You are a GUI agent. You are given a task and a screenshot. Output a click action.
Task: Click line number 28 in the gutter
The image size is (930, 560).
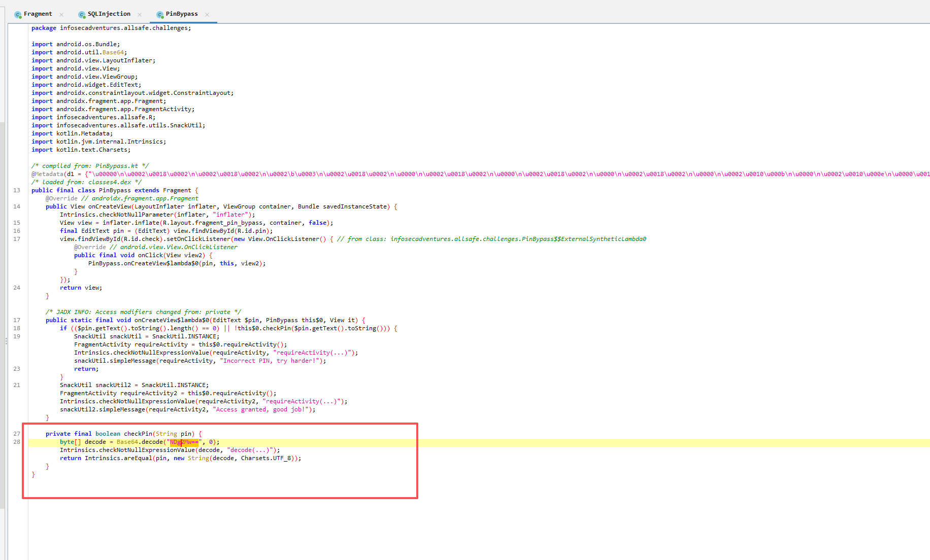(x=17, y=442)
